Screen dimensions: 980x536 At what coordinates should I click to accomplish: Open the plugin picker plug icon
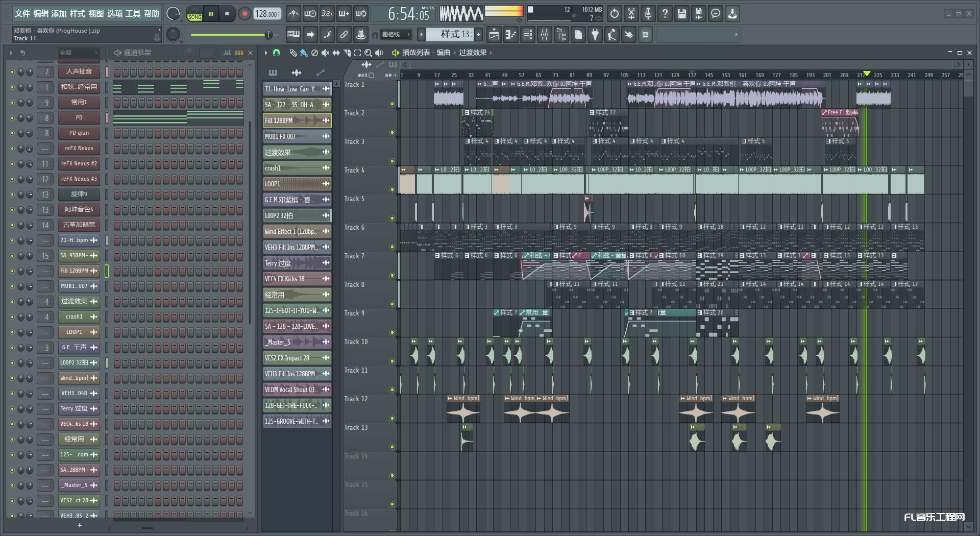tap(595, 35)
